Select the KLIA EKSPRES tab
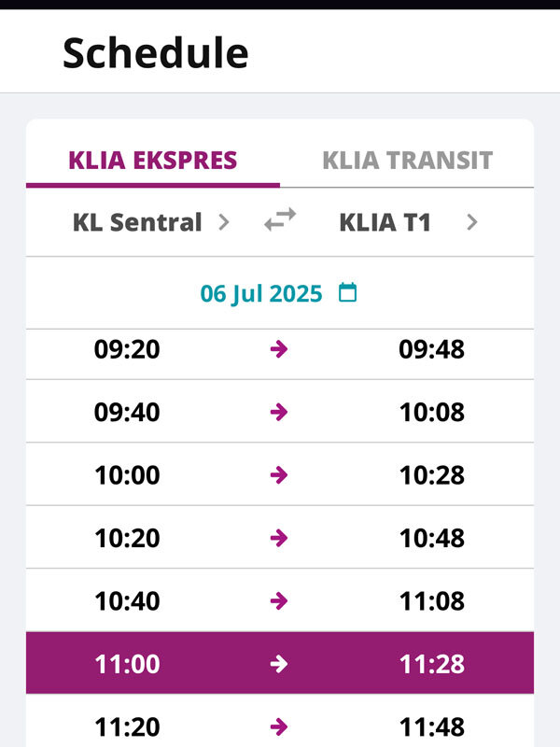The height and width of the screenshot is (747, 560). tap(154, 161)
